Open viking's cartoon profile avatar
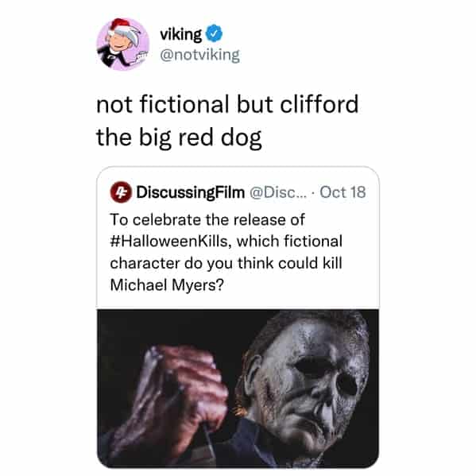 122,44
